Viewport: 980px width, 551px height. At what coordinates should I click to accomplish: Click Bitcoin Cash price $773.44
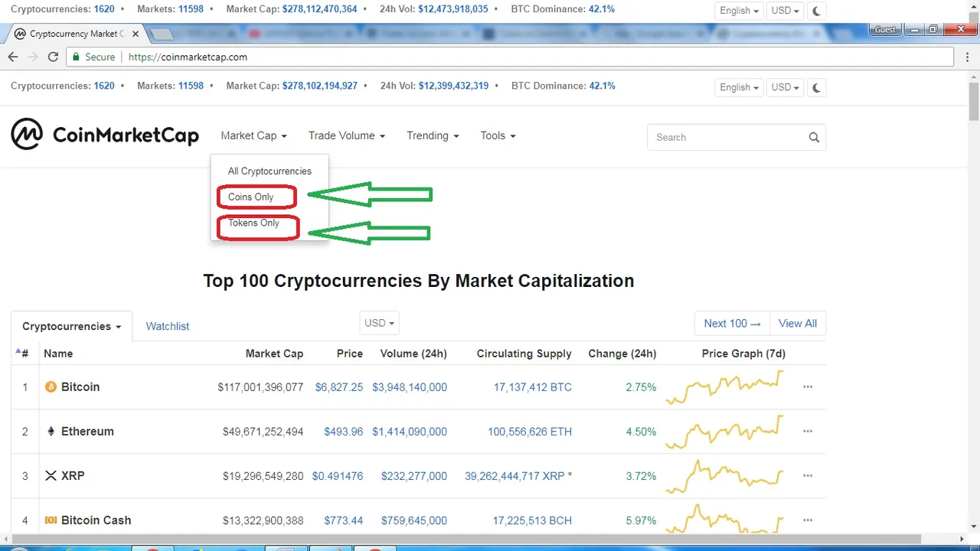coord(344,520)
